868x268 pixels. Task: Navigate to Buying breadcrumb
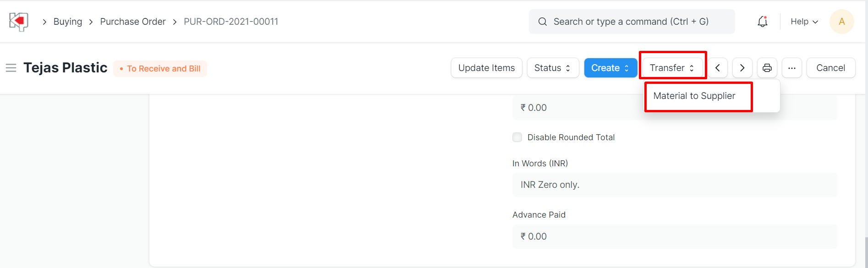[x=68, y=22]
